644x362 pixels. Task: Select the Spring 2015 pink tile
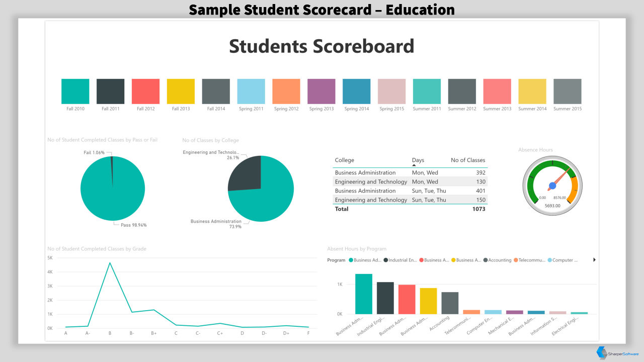(x=391, y=92)
